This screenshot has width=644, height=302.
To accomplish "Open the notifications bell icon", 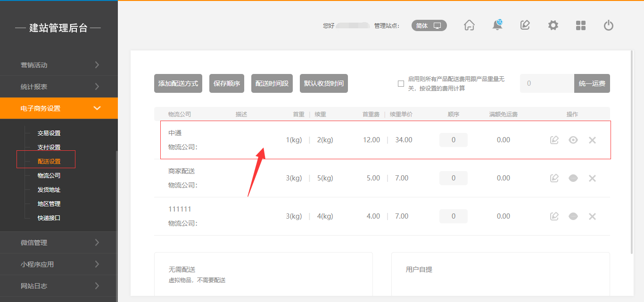I will [497, 25].
